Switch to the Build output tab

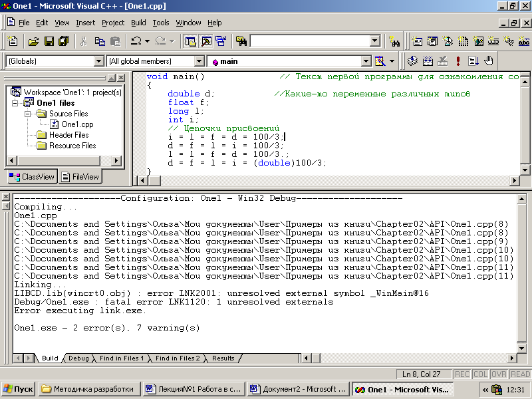pos(50,358)
